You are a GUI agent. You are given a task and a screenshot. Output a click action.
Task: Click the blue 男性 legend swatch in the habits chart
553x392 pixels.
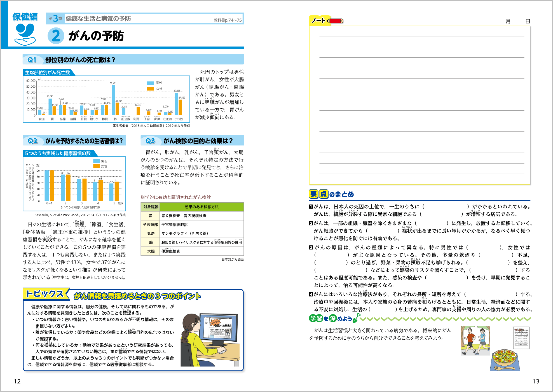pyautogui.click(x=97, y=161)
